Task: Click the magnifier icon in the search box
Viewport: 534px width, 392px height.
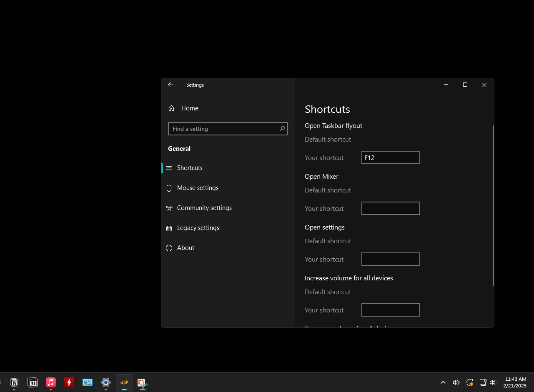Action: (x=282, y=129)
